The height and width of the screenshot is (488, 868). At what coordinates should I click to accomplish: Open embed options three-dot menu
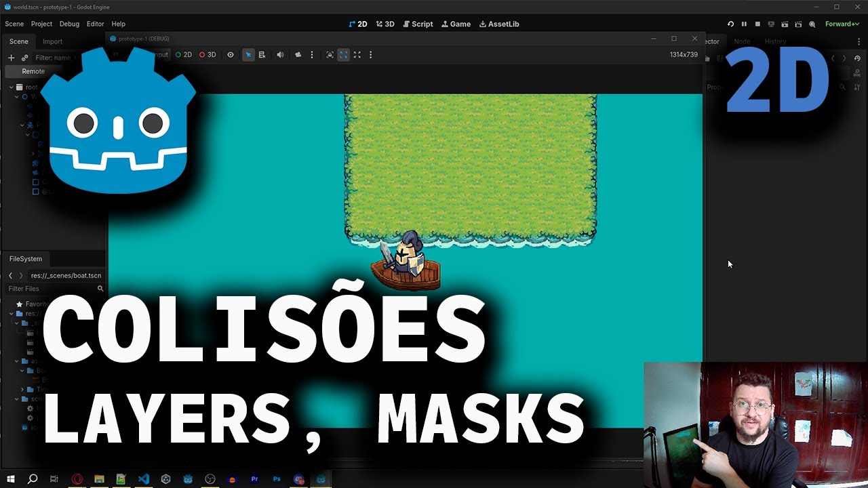point(370,55)
